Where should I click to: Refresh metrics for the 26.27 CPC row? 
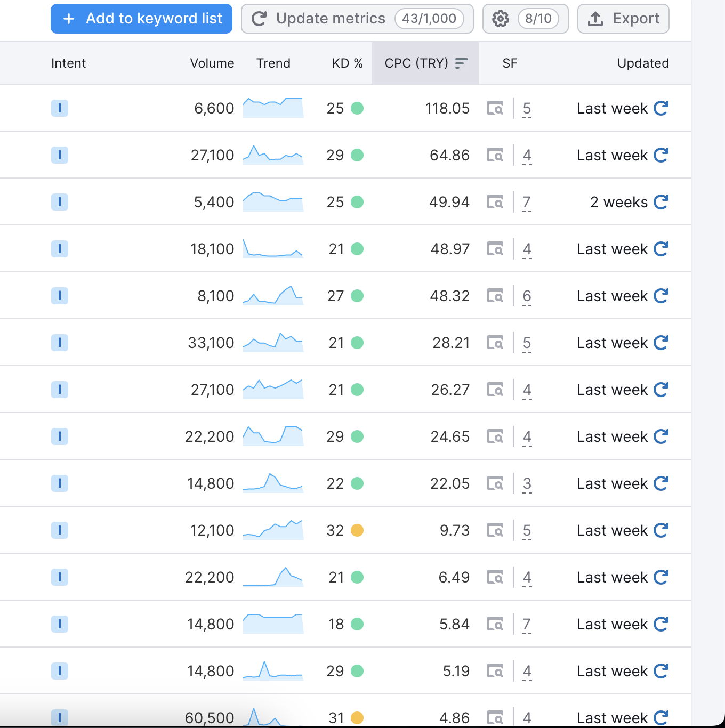661,390
